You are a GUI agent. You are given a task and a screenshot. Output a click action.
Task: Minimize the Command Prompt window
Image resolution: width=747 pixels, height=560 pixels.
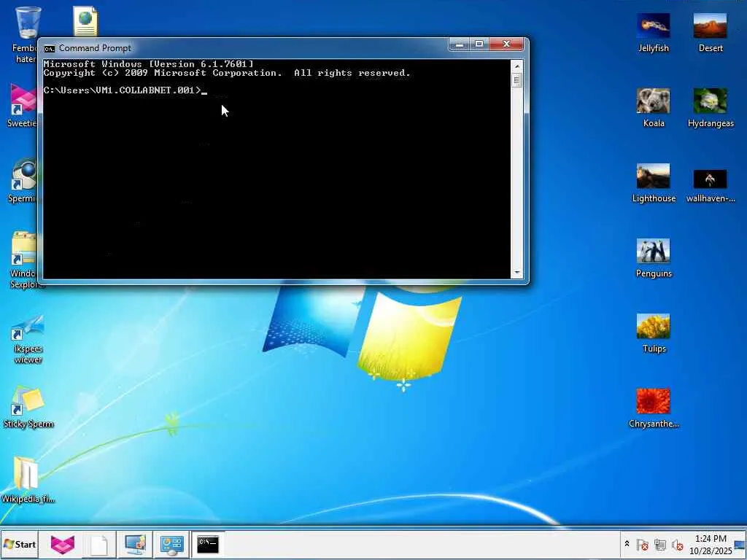(460, 44)
